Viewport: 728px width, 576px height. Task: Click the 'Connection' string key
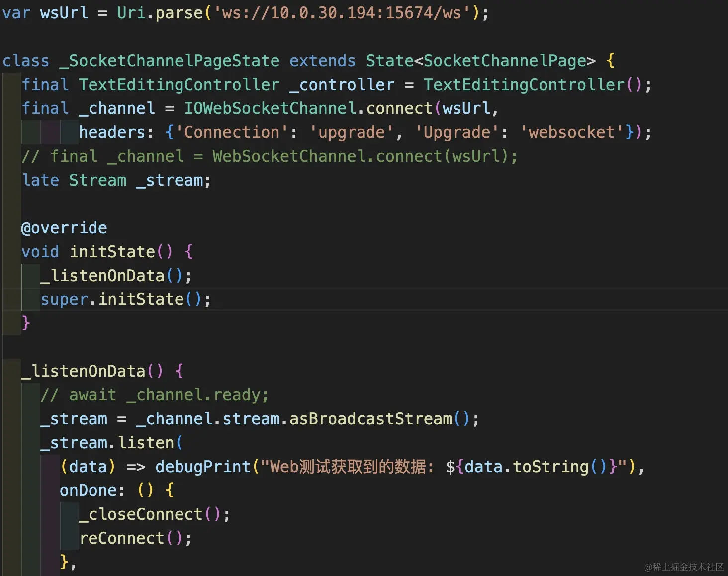click(232, 132)
